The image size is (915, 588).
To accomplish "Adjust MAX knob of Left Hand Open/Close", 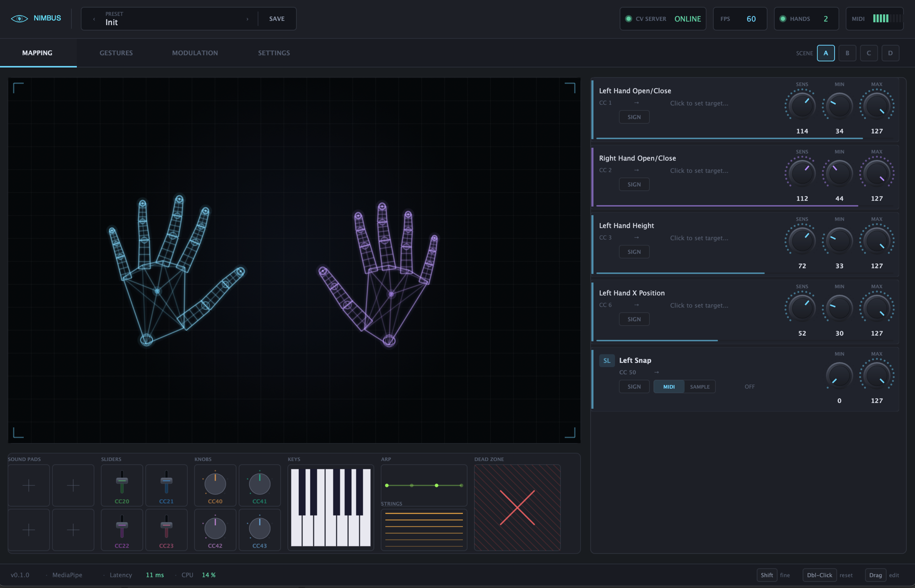I will [x=877, y=106].
